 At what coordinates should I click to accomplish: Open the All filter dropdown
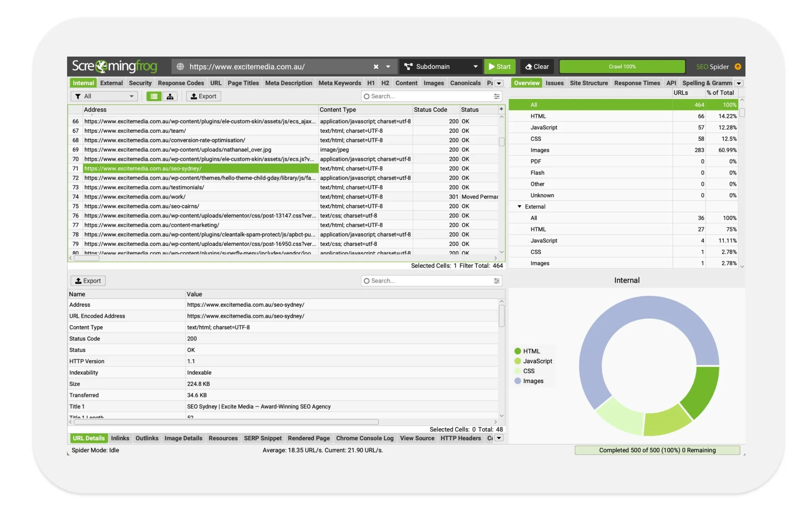point(104,96)
